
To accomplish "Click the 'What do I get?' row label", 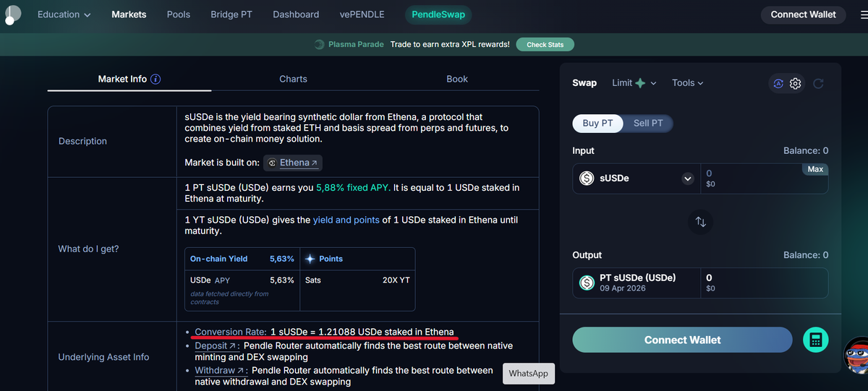I will click(88, 249).
